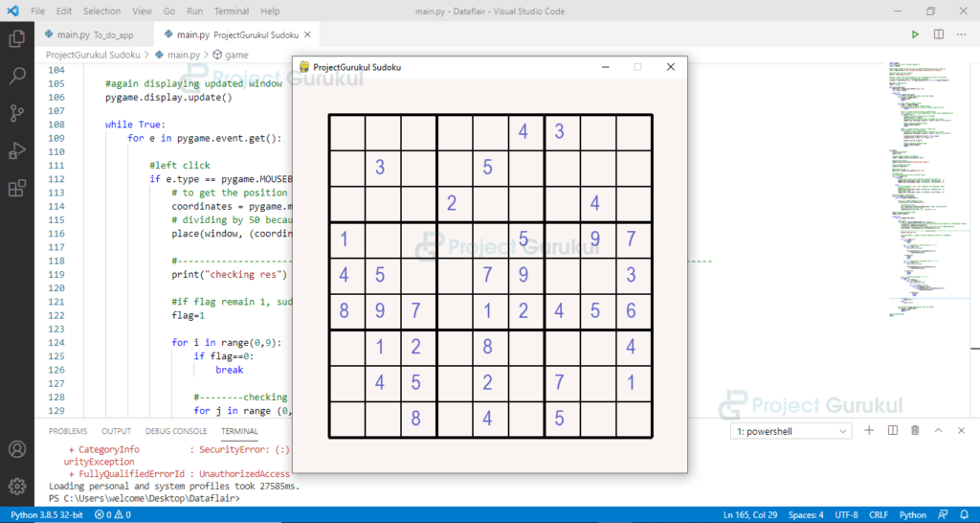Open the Extensions view

(x=17, y=188)
